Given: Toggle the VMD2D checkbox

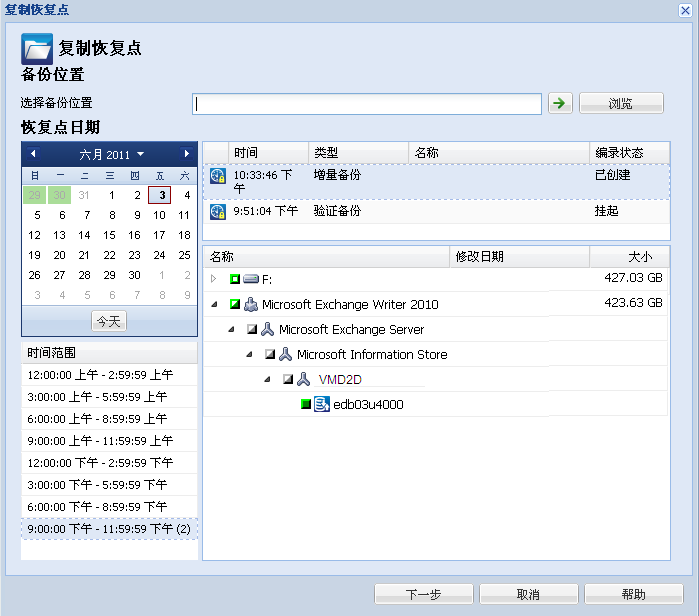Looking at the screenshot, I should (x=288, y=379).
